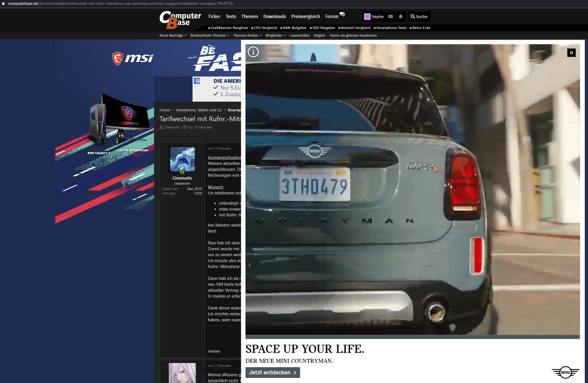Open the notifications bell icon

401,16
